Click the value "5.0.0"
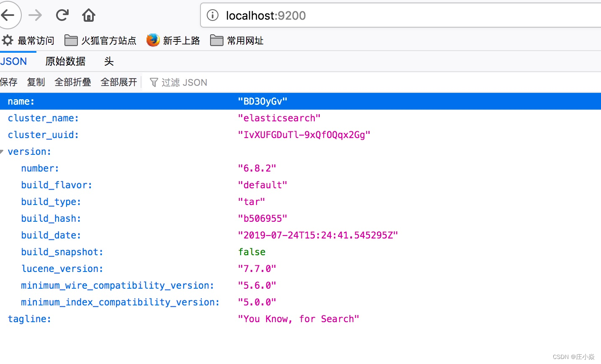601x364 pixels. [257, 302]
